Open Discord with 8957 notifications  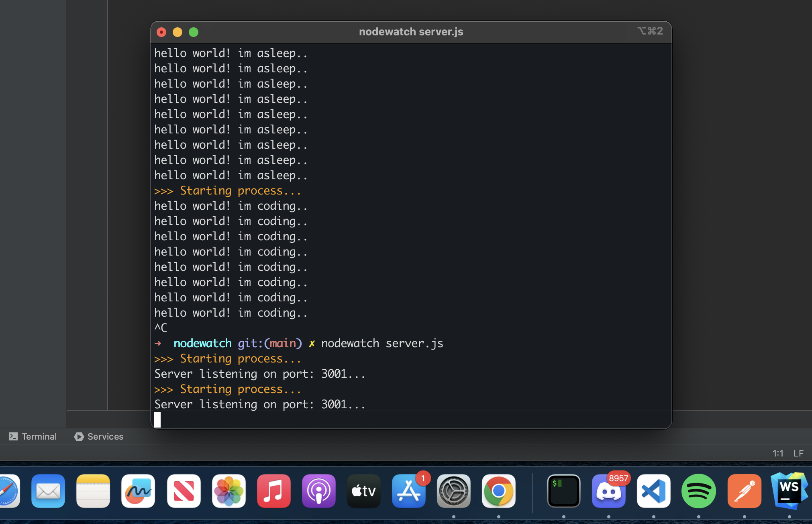[x=609, y=491]
